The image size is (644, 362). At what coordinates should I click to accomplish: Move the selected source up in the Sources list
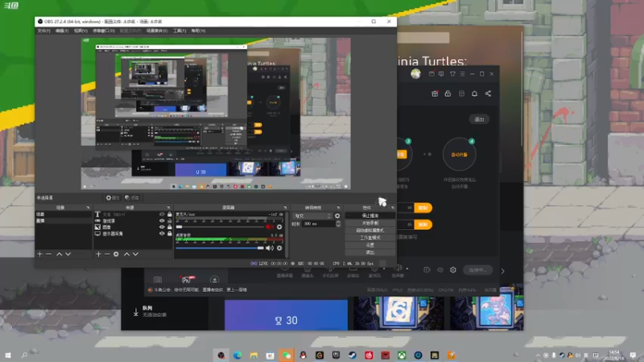click(x=126, y=254)
